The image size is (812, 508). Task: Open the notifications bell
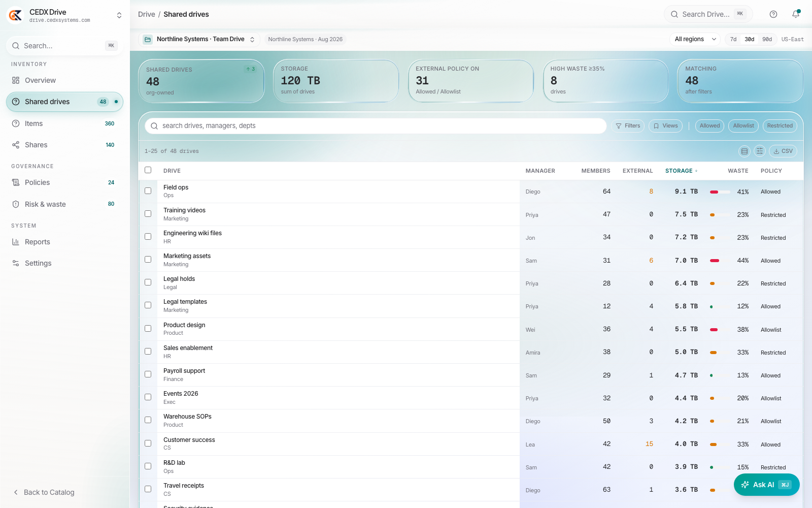click(796, 14)
